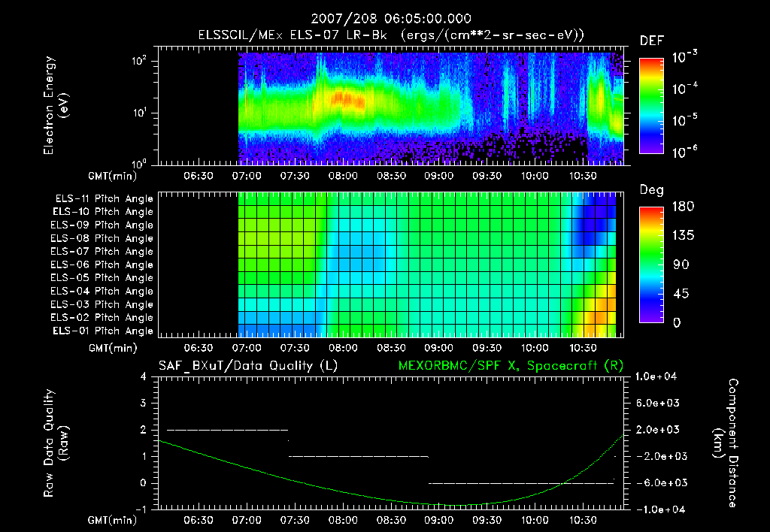This screenshot has height=532, width=770.
Task: Click the 08:00 tick label under the spectrogram
Action: (343, 176)
